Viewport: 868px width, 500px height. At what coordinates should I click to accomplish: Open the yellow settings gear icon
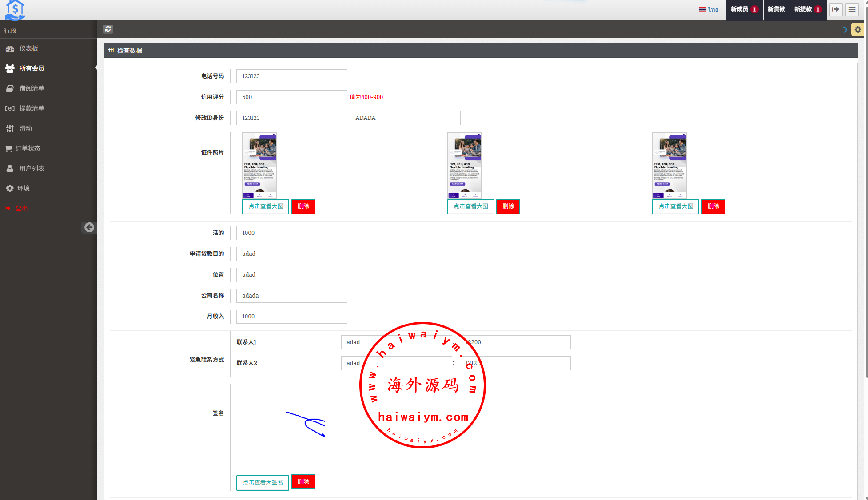(857, 30)
